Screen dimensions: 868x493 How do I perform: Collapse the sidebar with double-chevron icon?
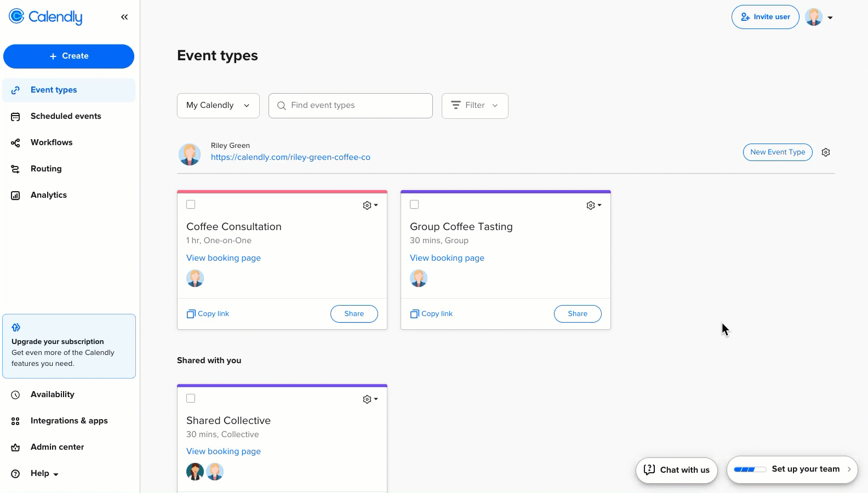pos(124,17)
